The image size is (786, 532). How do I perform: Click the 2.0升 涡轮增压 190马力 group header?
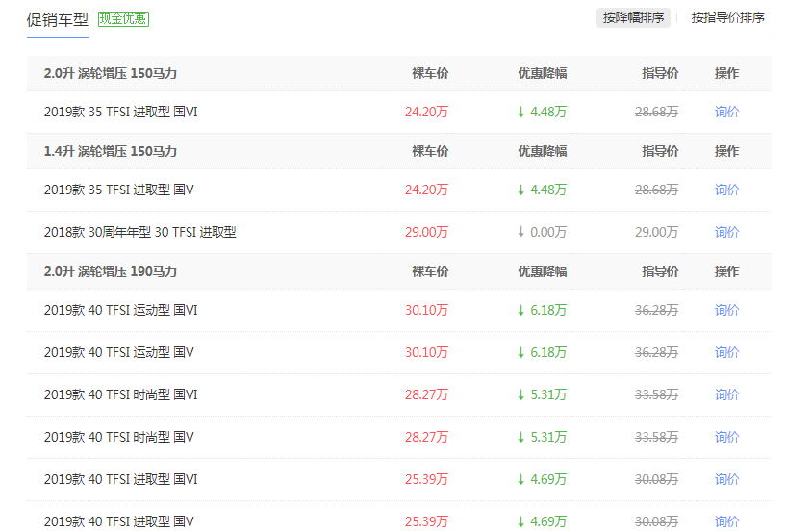(111, 271)
